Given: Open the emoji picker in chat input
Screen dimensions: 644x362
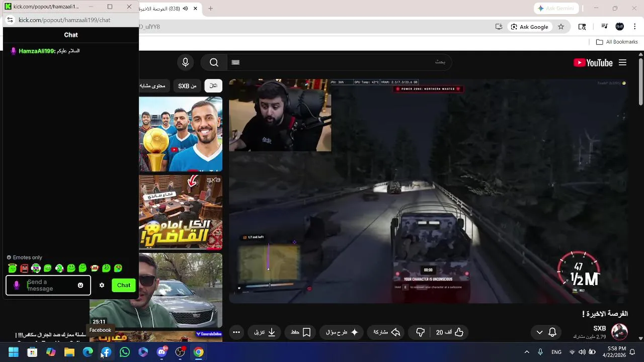Looking at the screenshot, I should 80,285.
